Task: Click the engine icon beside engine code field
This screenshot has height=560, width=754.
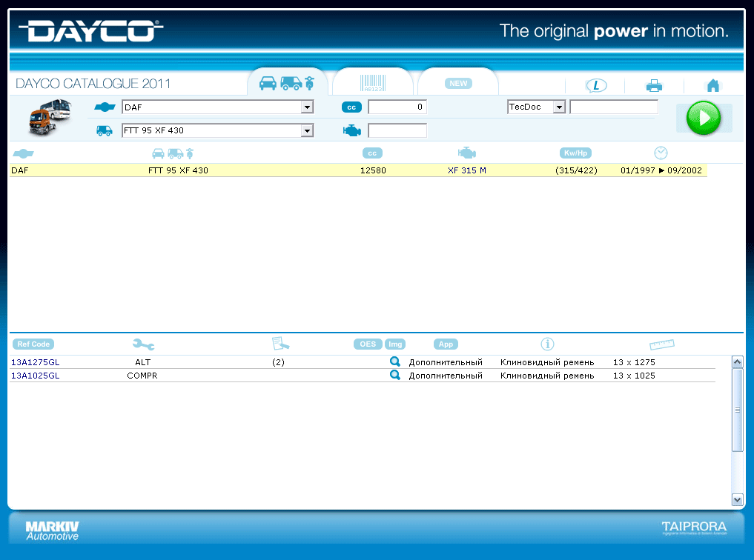Action: pos(352,130)
